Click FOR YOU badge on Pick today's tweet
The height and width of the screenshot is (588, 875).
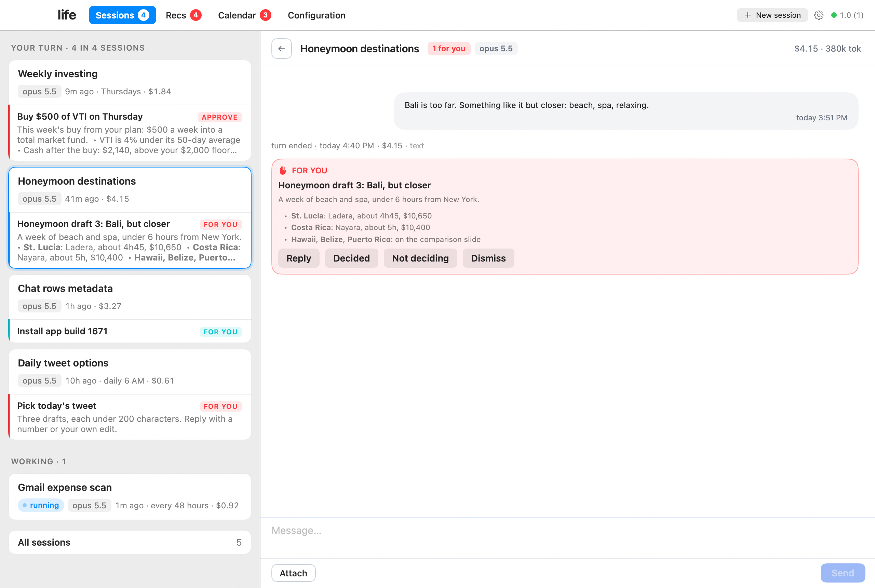click(221, 406)
